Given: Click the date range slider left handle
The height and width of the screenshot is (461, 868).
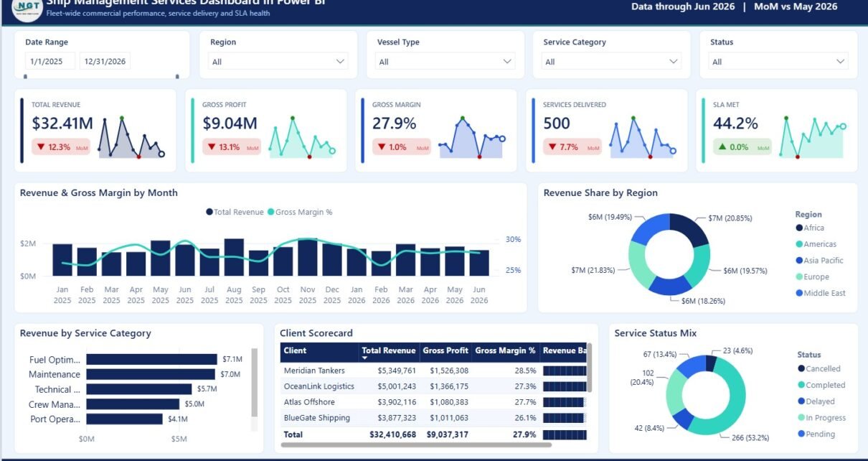Looking at the screenshot, I should click(x=26, y=76).
